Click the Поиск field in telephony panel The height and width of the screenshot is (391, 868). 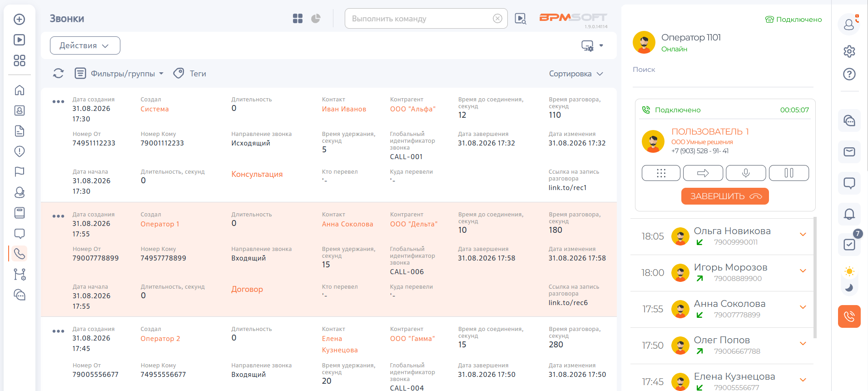(x=723, y=70)
